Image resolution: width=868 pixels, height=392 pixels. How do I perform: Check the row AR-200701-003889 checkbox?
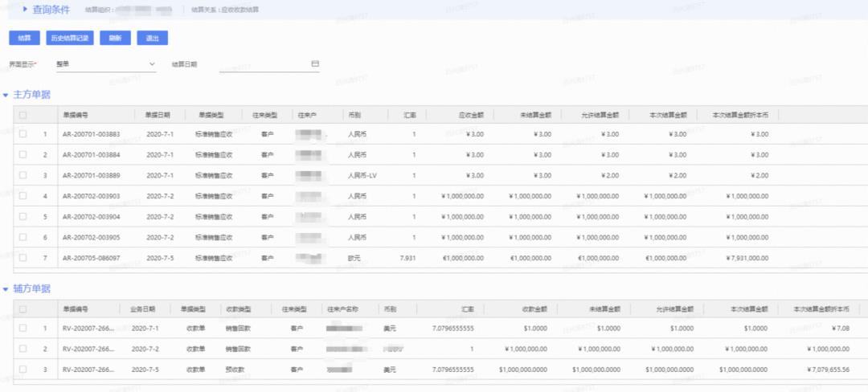[x=23, y=175]
